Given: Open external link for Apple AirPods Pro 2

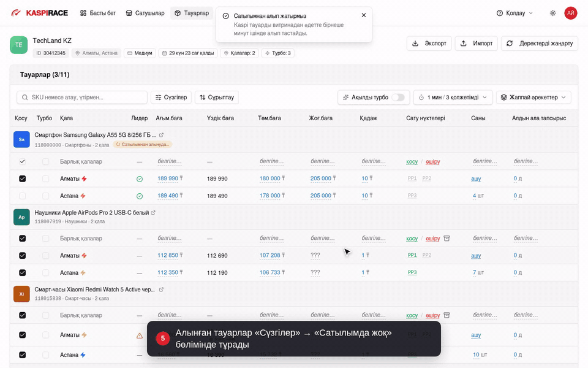Looking at the screenshot, I should point(153,213).
